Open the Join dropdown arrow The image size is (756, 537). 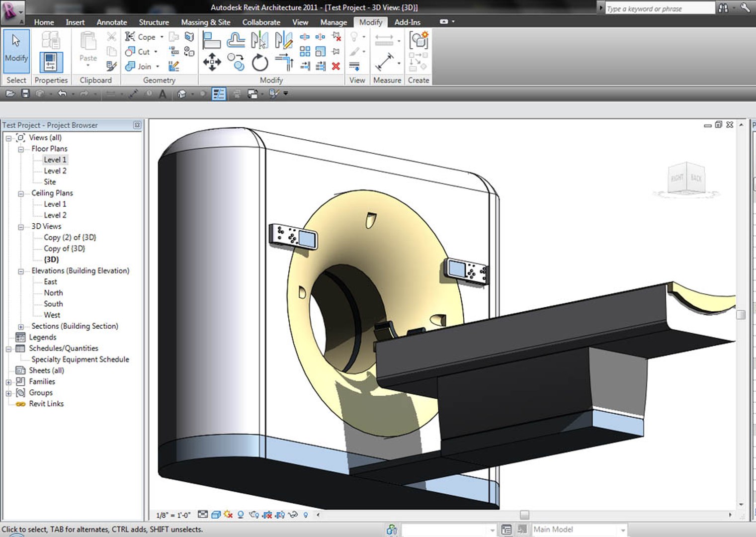(158, 66)
